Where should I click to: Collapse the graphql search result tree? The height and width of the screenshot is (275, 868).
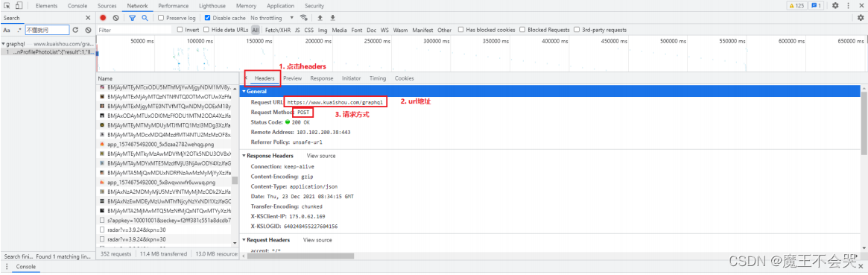point(3,43)
